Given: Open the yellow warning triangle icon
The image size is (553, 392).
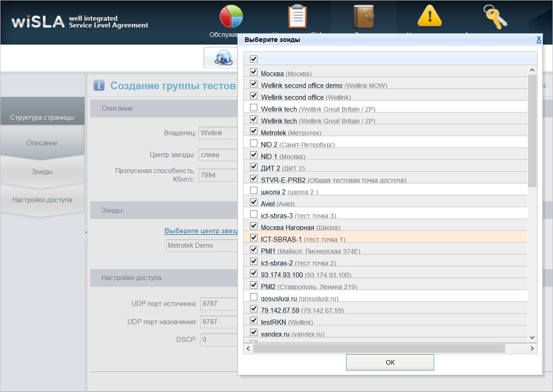Looking at the screenshot, I should tap(430, 17).
